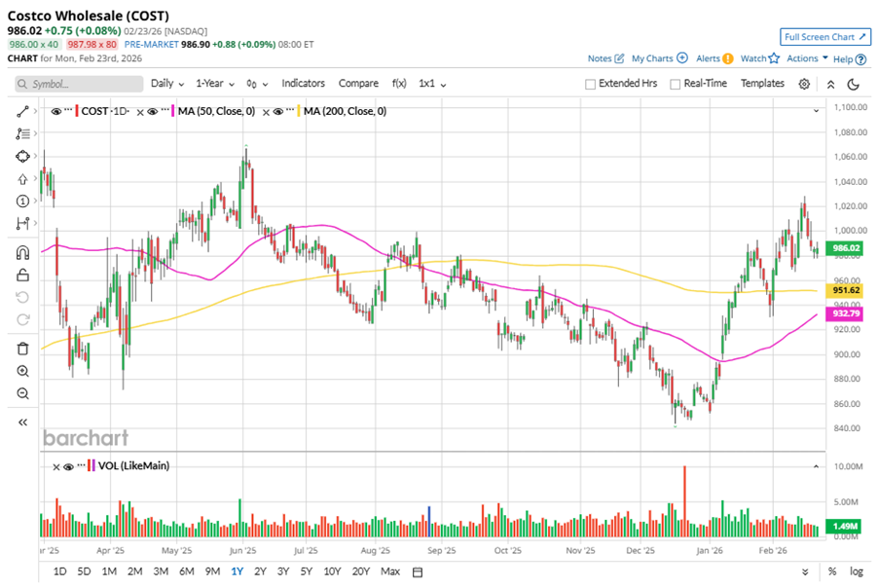878x588 pixels.
Task: Click the Symbol search field
Action: pyautogui.click(x=79, y=84)
